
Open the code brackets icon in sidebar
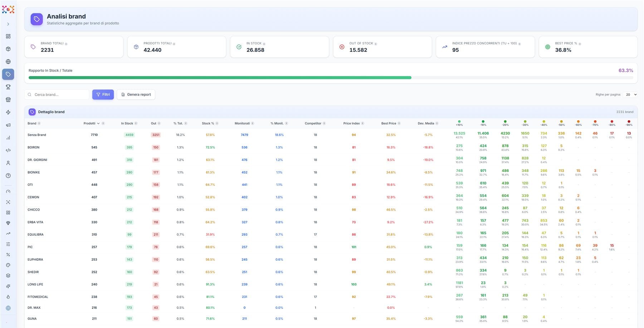coord(8,150)
